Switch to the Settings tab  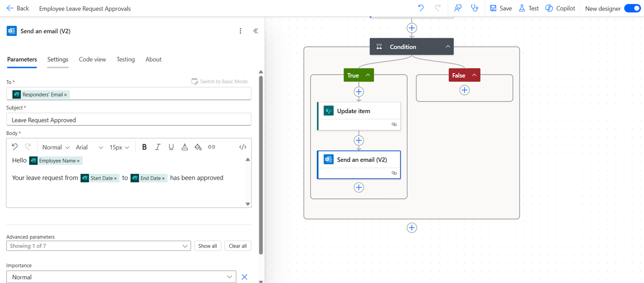tap(58, 59)
